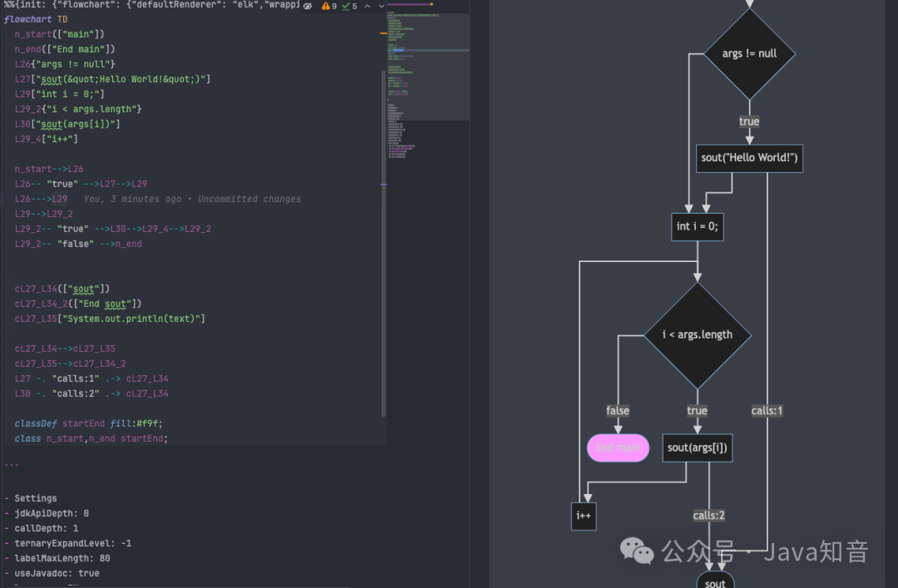
Task: Select the pink 'End main' node
Action: pyautogui.click(x=618, y=447)
